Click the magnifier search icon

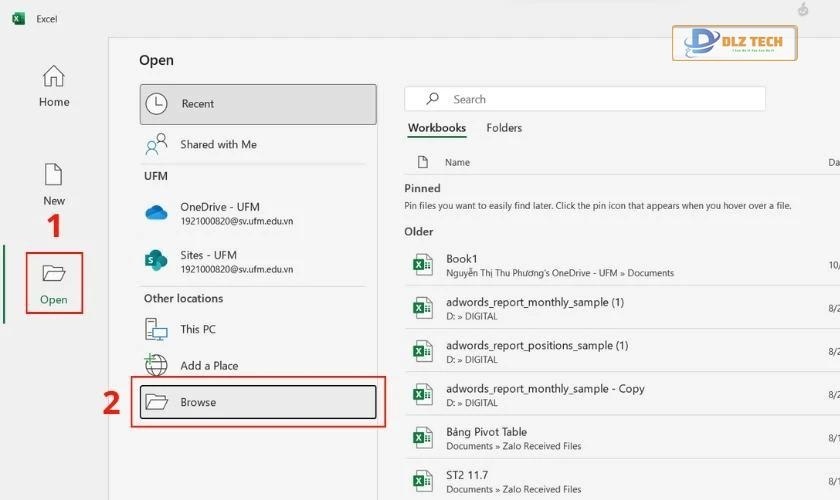(432, 99)
